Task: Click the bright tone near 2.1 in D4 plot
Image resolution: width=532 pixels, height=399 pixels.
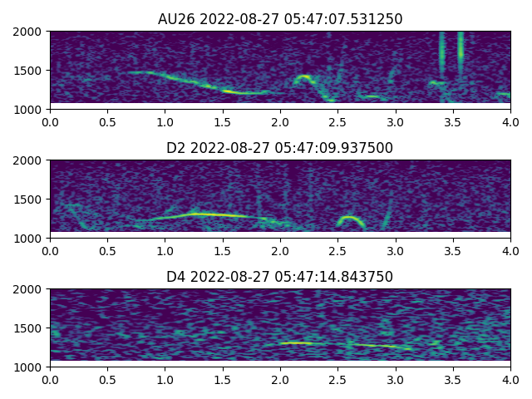Action: (x=295, y=342)
